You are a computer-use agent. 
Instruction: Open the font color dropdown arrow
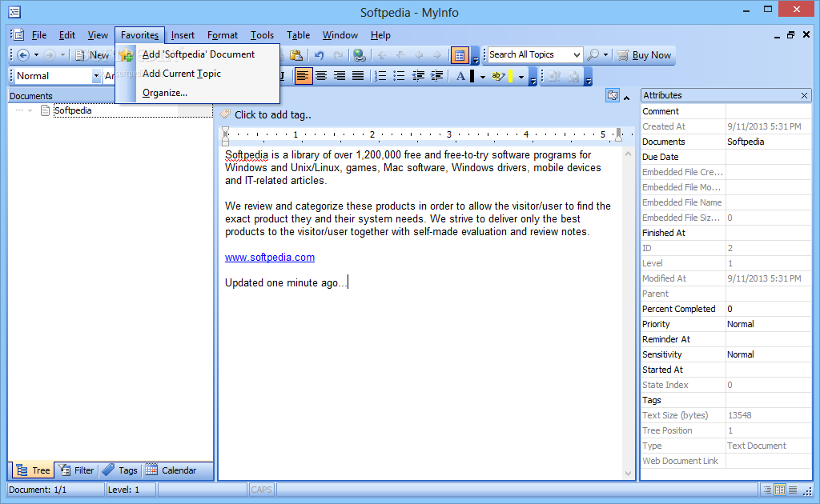[x=483, y=76]
